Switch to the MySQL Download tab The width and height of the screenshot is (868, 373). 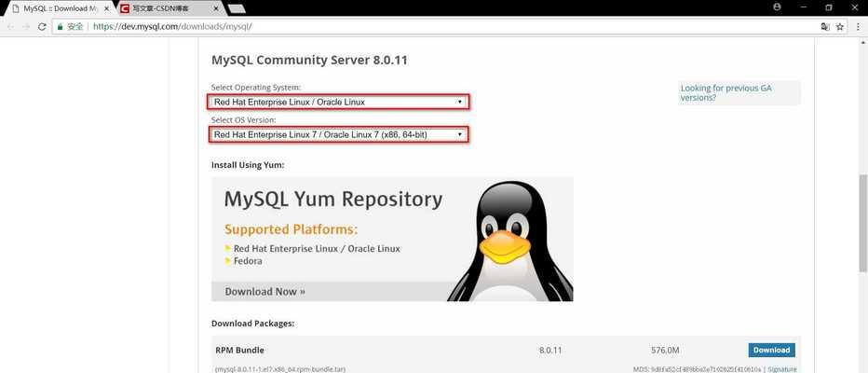(x=60, y=9)
